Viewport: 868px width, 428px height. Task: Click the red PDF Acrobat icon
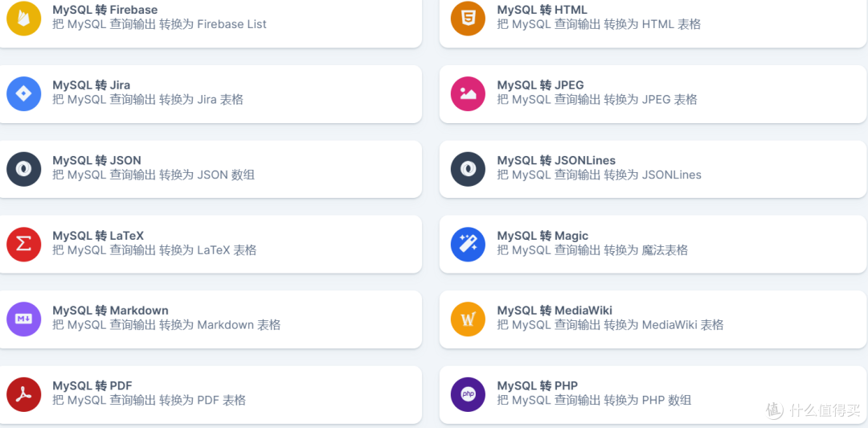[24, 395]
